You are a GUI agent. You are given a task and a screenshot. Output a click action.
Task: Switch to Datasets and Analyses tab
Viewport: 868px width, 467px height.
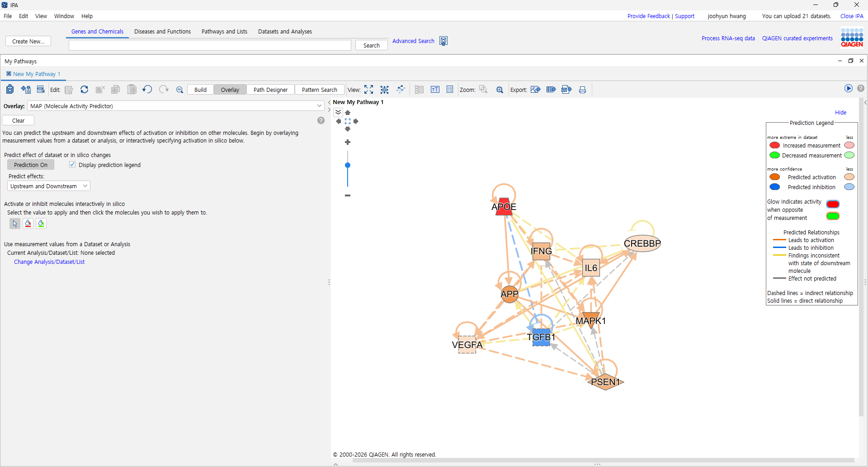285,32
